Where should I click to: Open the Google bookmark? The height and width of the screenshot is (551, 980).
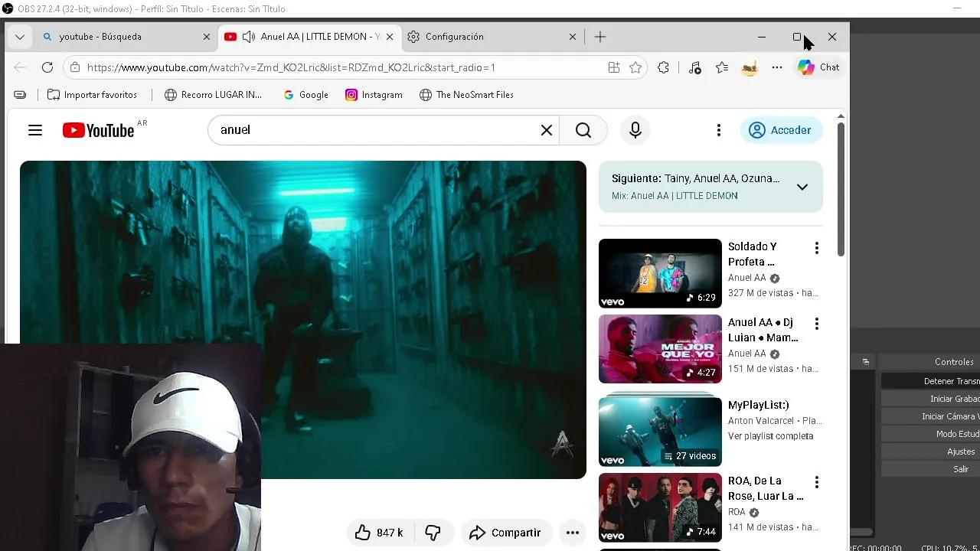[x=305, y=95]
